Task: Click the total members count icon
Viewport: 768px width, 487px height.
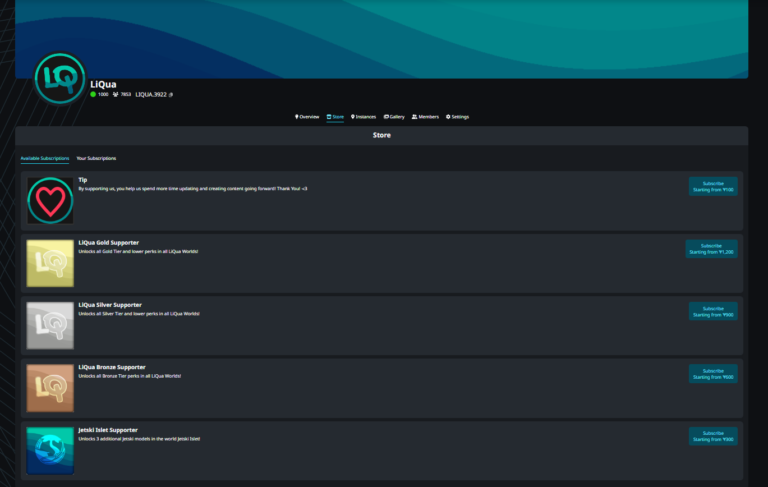Action: tap(116, 94)
